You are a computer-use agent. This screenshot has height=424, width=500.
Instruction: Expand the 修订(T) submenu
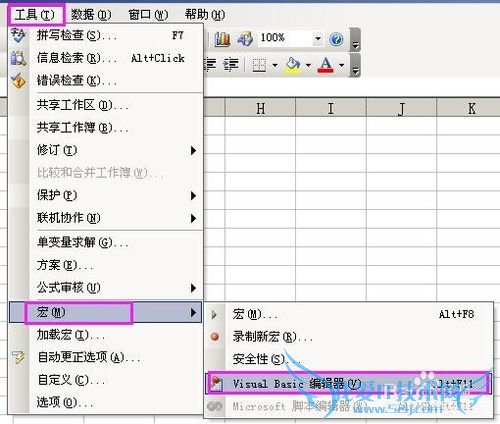pos(106,150)
